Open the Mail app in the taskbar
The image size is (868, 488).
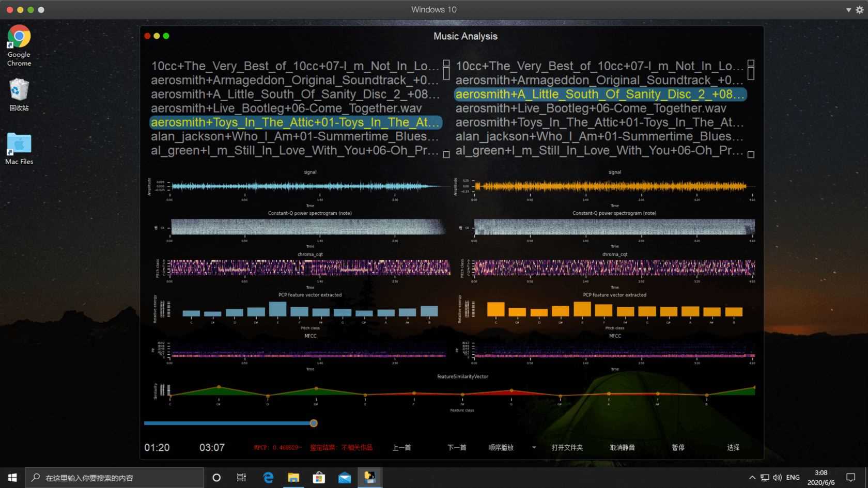pos(345,478)
